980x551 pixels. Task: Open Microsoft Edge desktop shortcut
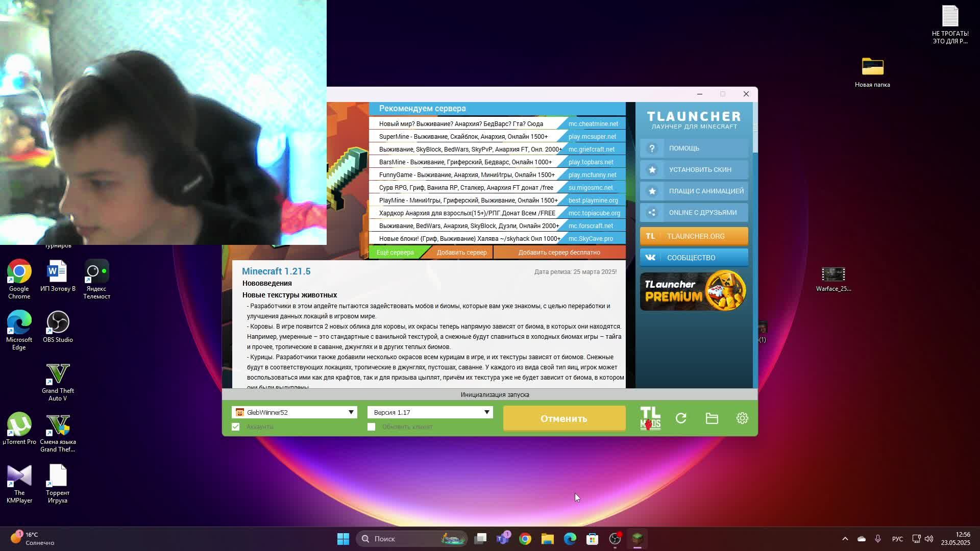(x=19, y=331)
